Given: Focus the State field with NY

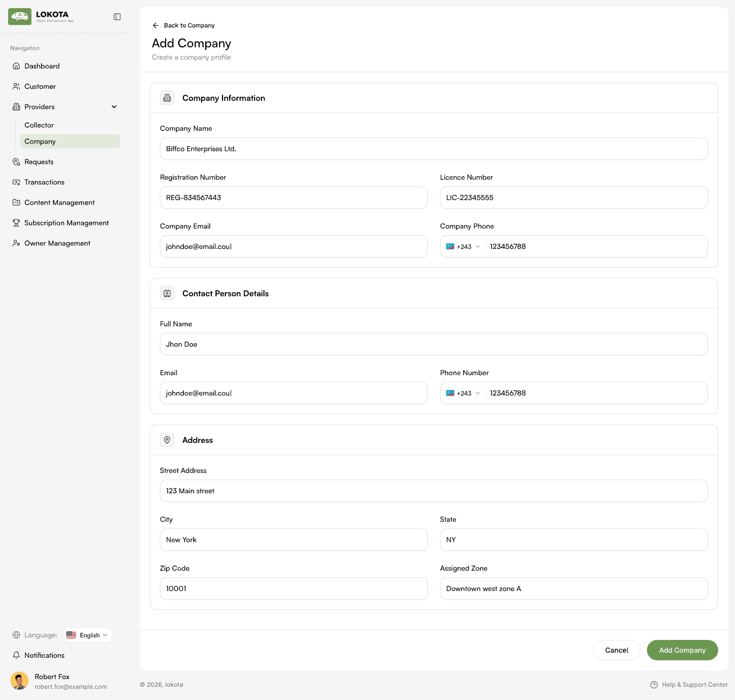Looking at the screenshot, I should (x=574, y=540).
